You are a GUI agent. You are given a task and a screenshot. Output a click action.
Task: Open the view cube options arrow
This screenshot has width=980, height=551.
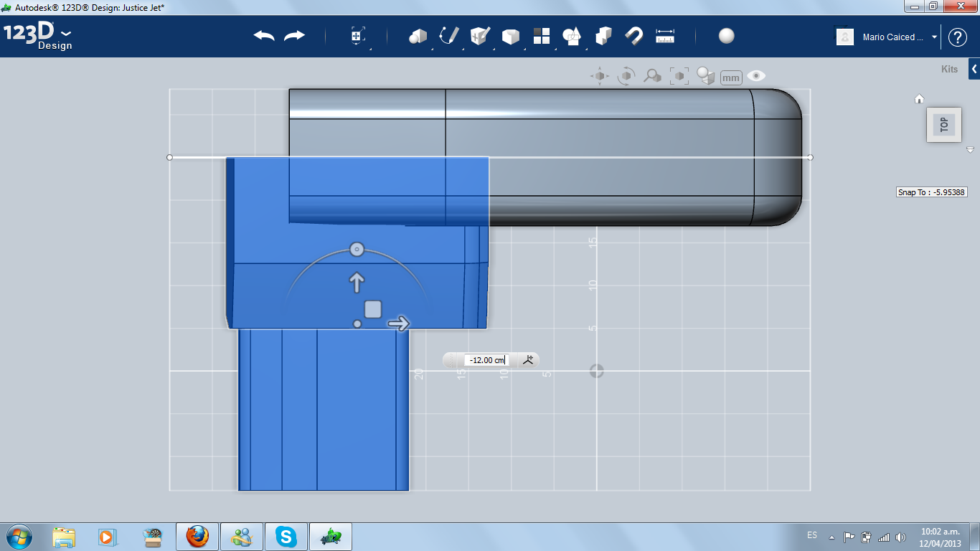[x=970, y=150]
